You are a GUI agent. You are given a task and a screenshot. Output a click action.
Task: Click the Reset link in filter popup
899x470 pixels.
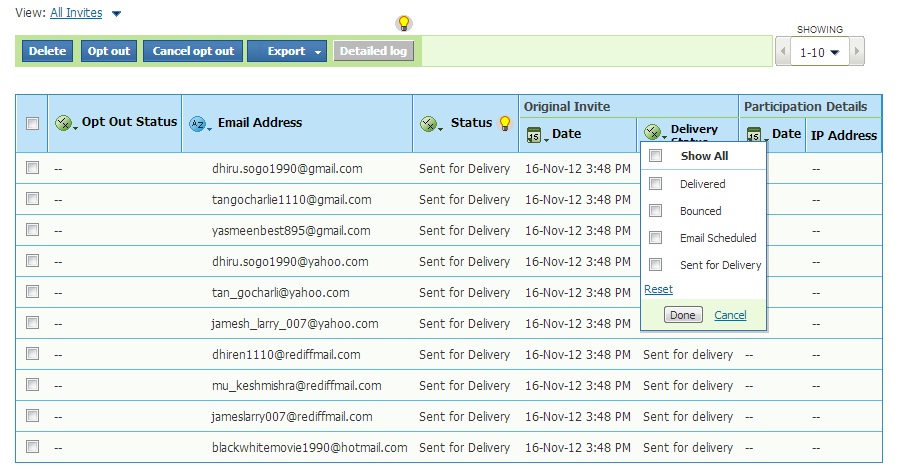[x=658, y=289]
